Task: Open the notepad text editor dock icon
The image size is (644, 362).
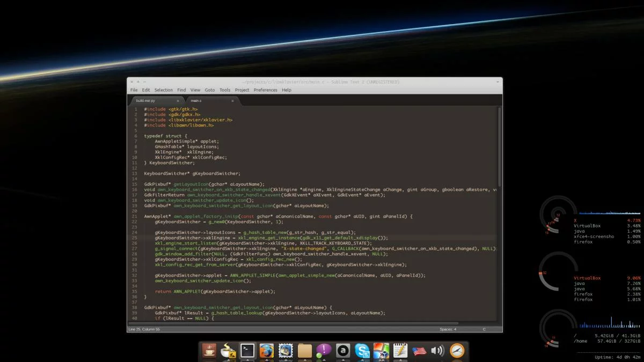Action: (x=400, y=351)
